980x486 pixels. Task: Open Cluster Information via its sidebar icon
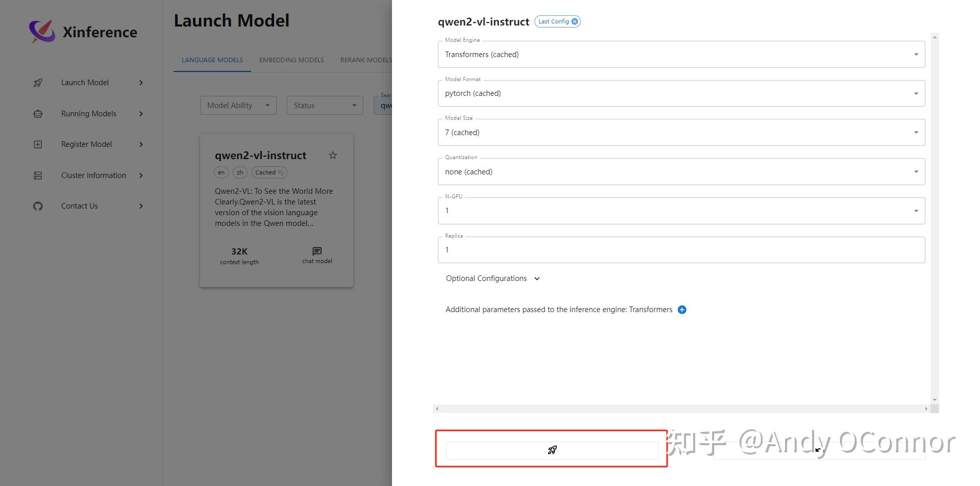(x=38, y=175)
